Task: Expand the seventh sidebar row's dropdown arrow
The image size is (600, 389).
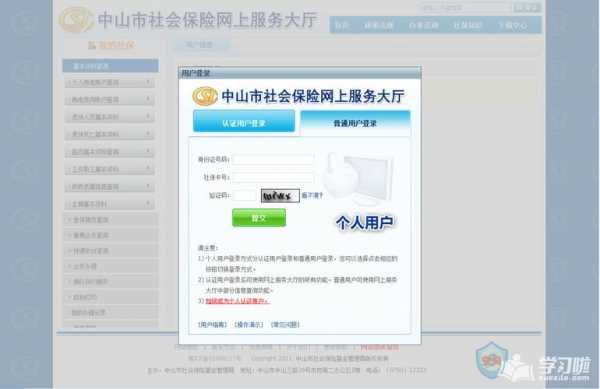Action: point(148,186)
